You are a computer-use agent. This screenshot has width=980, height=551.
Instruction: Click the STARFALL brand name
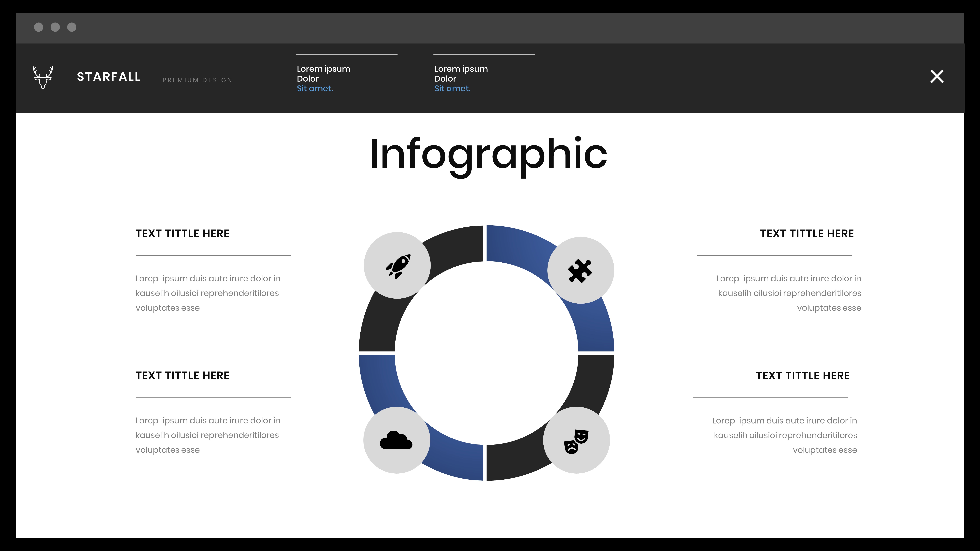pos(109,77)
